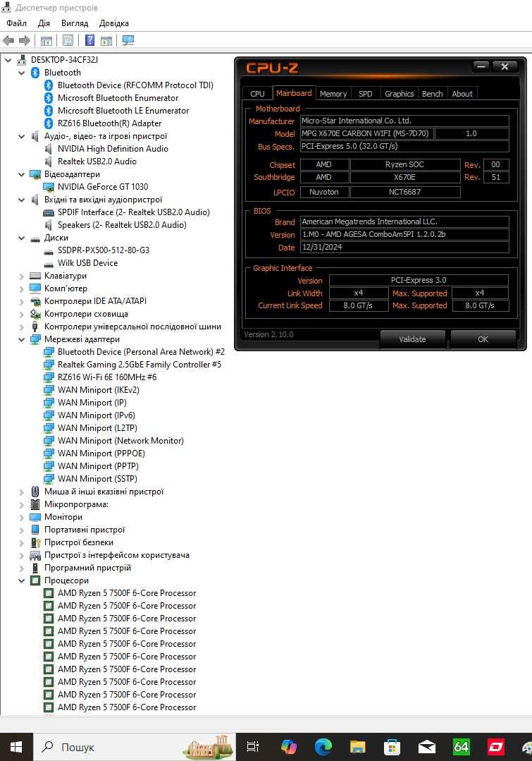Select the NVIDIA GeForce GT 1030 adapter icon
The image size is (532, 761).
[x=49, y=187]
